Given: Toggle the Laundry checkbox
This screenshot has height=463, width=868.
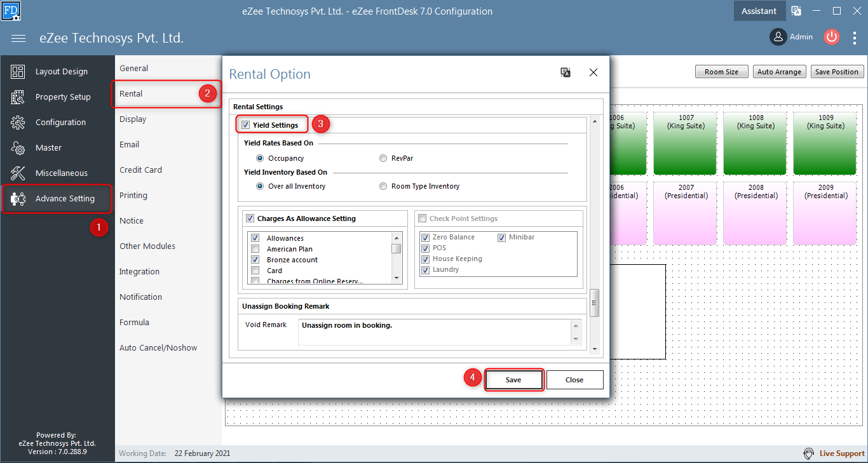Looking at the screenshot, I should point(426,269).
